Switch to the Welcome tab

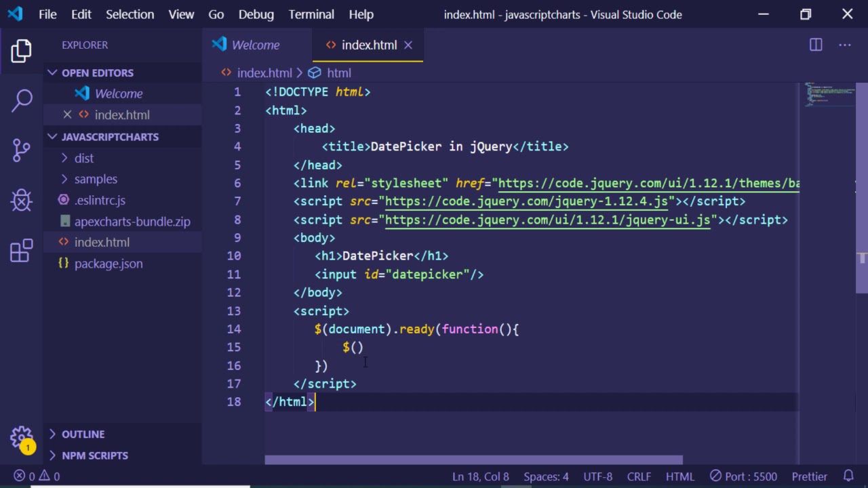point(255,45)
